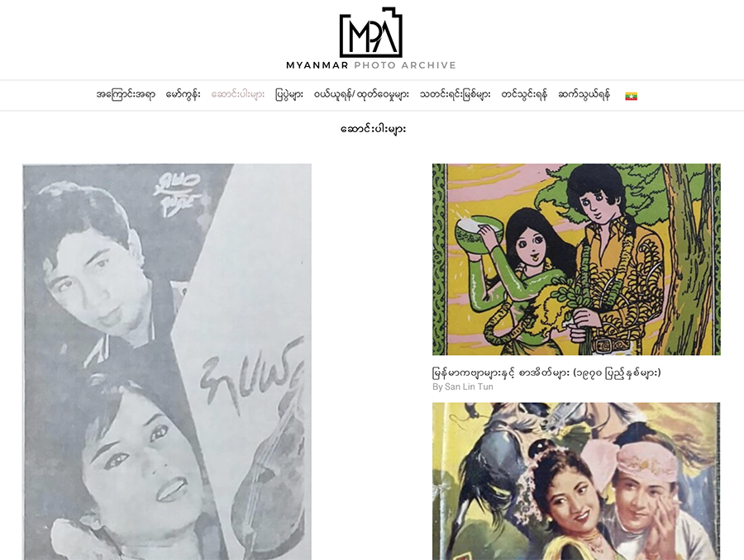Select the ဆောင်းပါးများ nav item
The image size is (744, 560).
coord(238,95)
